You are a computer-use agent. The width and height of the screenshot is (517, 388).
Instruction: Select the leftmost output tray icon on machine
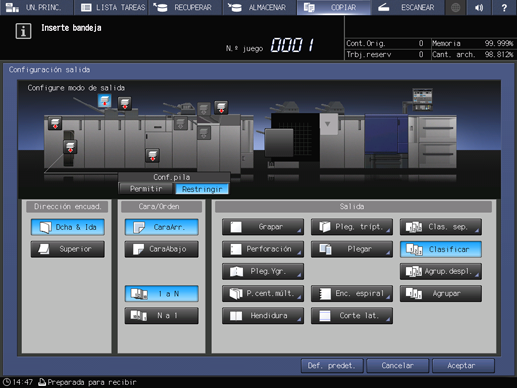tap(55, 123)
